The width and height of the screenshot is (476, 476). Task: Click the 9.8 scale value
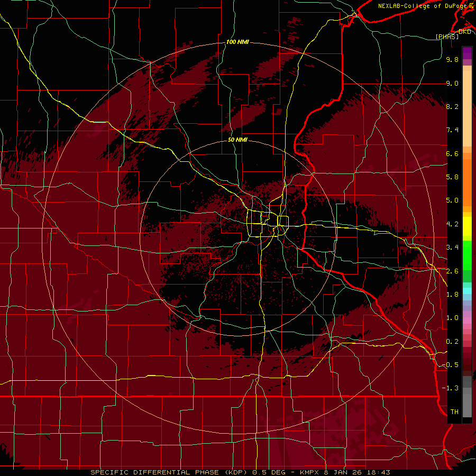tap(452, 59)
